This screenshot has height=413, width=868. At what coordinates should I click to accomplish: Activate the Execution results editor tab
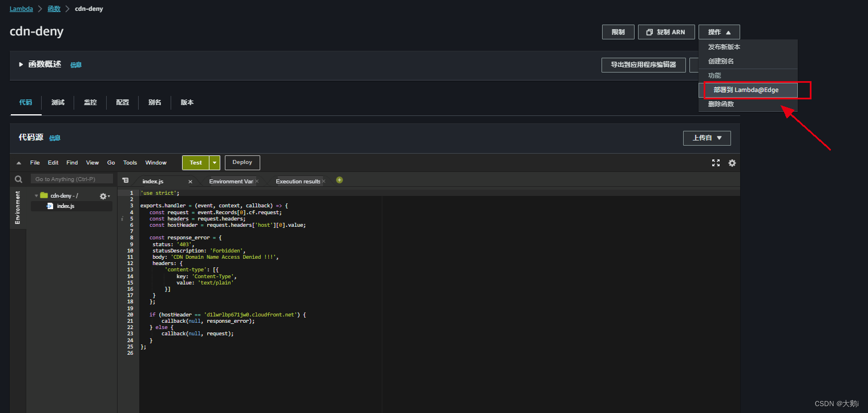pyautogui.click(x=298, y=181)
